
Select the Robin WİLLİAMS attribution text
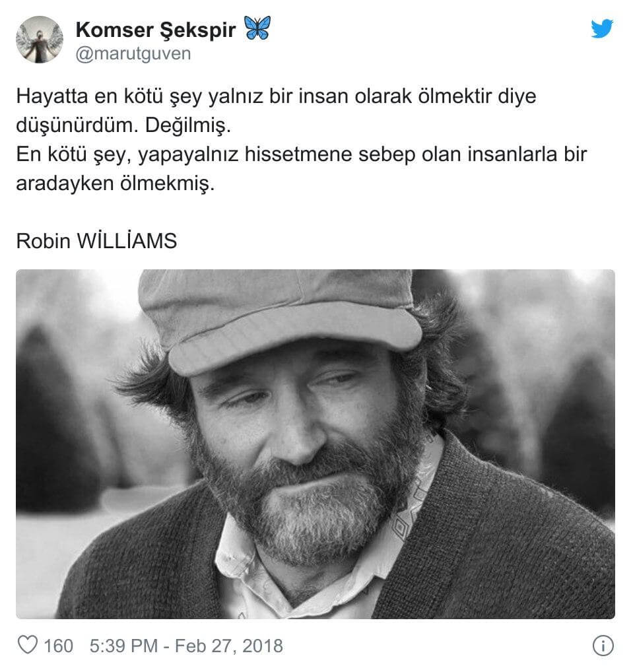tap(96, 241)
